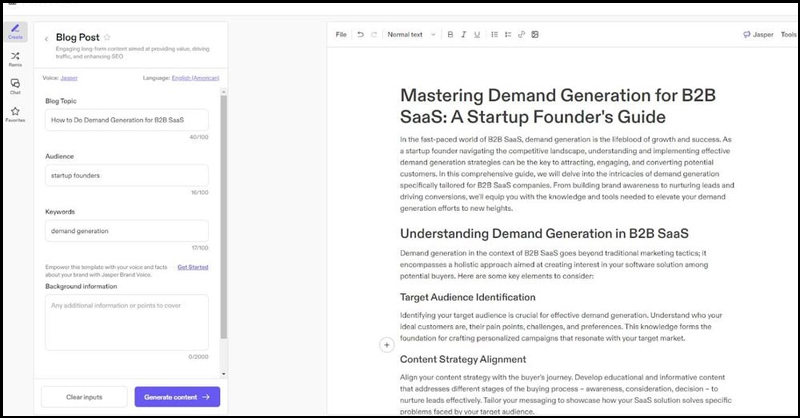The height and width of the screenshot is (418, 800).
Task: Open the Remix section in sidebar
Action: 15,59
